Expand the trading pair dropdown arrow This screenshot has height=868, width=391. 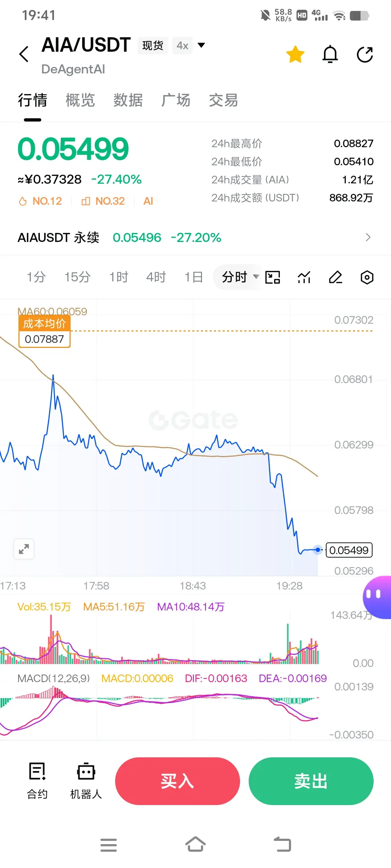click(201, 45)
